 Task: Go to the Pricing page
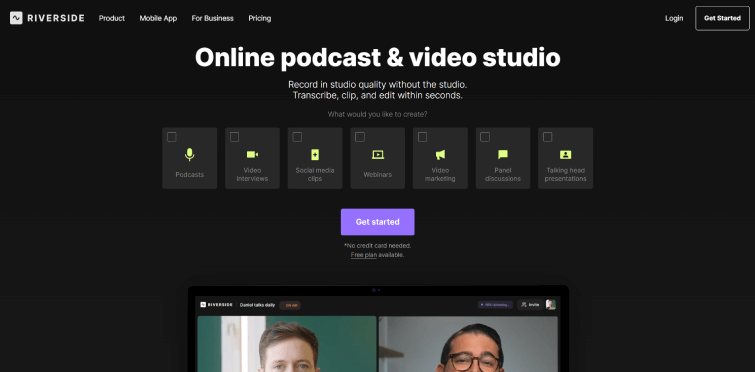260,18
